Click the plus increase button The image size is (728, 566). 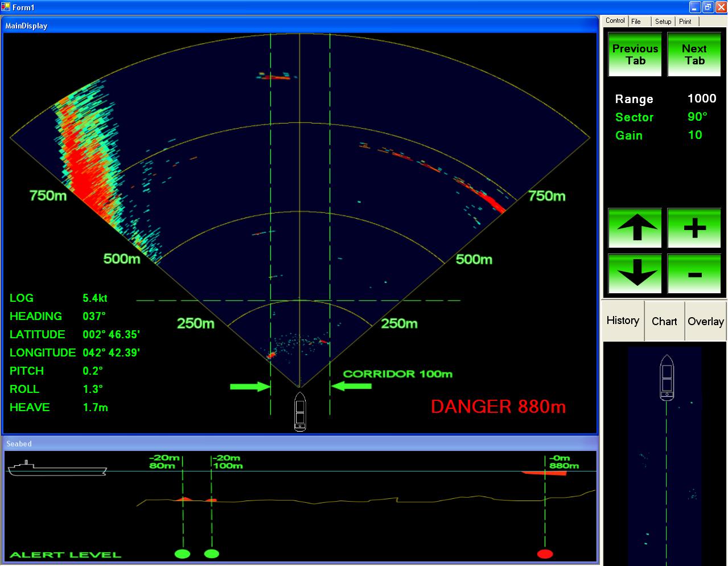tap(694, 228)
